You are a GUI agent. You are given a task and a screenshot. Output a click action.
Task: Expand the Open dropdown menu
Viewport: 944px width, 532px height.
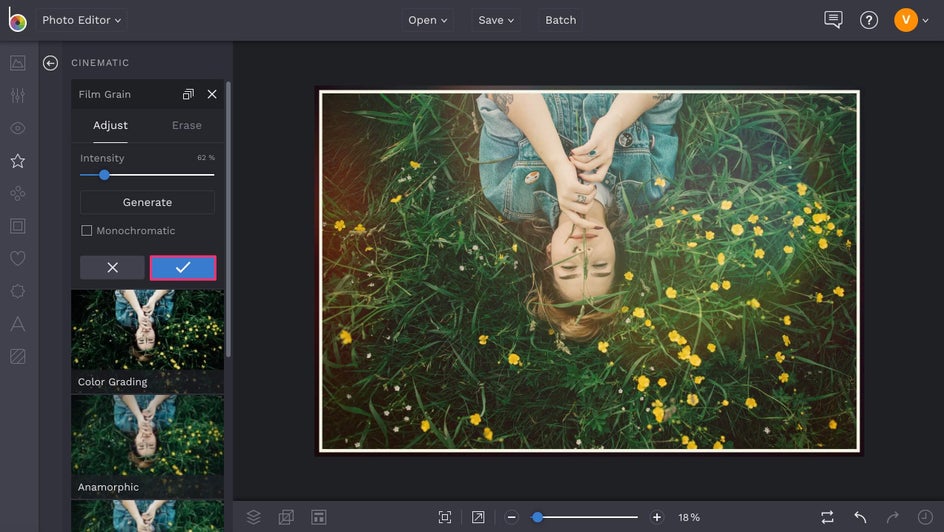428,20
